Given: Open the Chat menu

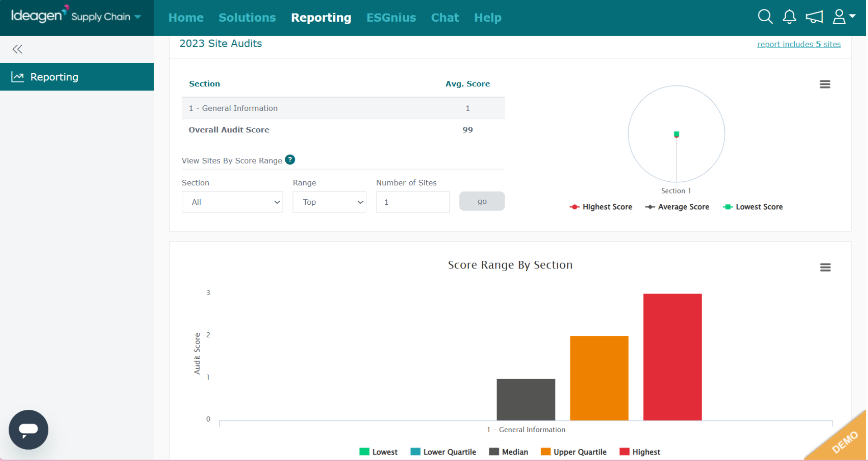Looking at the screenshot, I should (x=445, y=18).
